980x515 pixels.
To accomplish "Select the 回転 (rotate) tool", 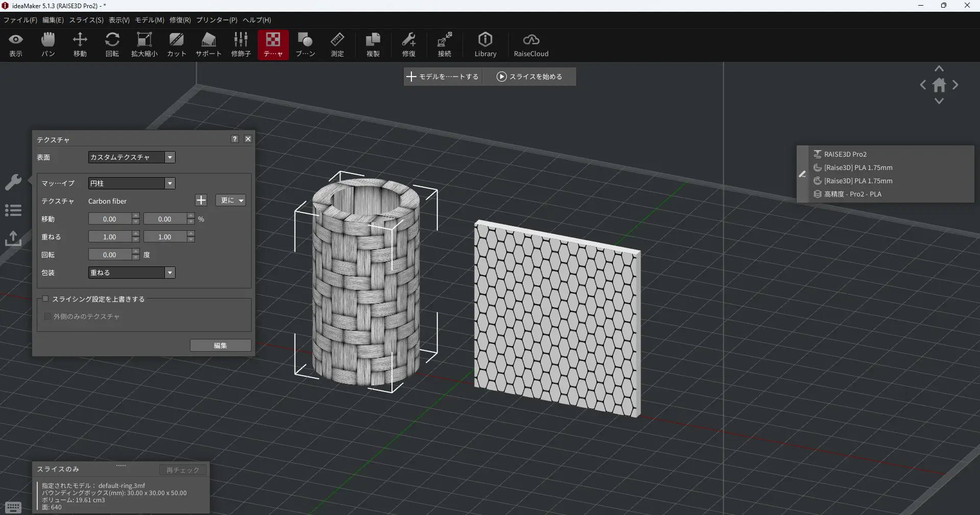I will (x=112, y=44).
